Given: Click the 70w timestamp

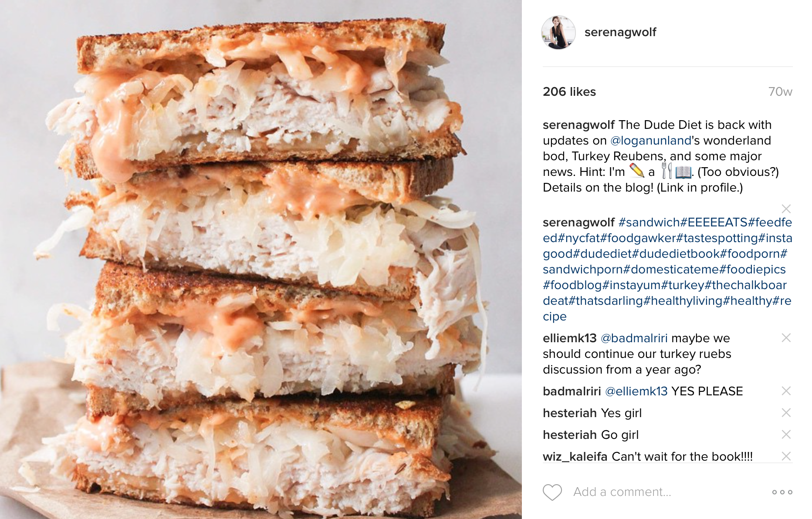Looking at the screenshot, I should click(780, 92).
